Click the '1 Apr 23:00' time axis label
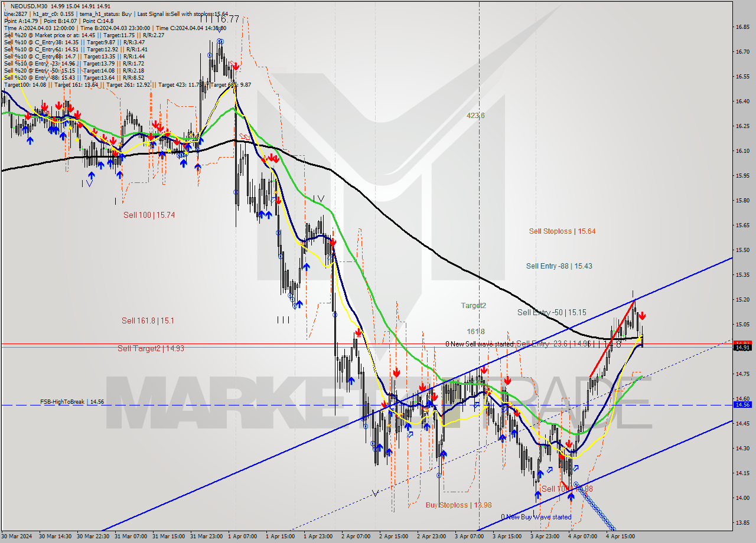 pos(318,537)
